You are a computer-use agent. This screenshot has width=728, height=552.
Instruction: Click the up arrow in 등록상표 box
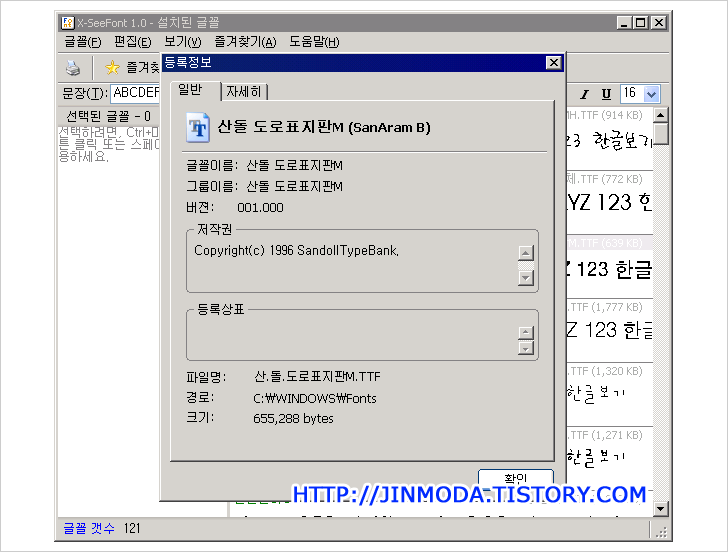pos(526,332)
